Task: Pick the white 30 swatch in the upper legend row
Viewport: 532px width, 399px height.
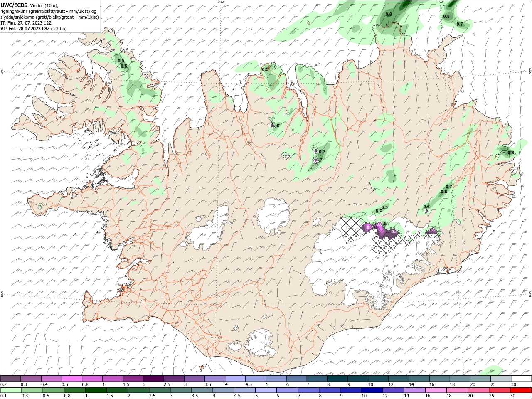Action: pos(521,379)
